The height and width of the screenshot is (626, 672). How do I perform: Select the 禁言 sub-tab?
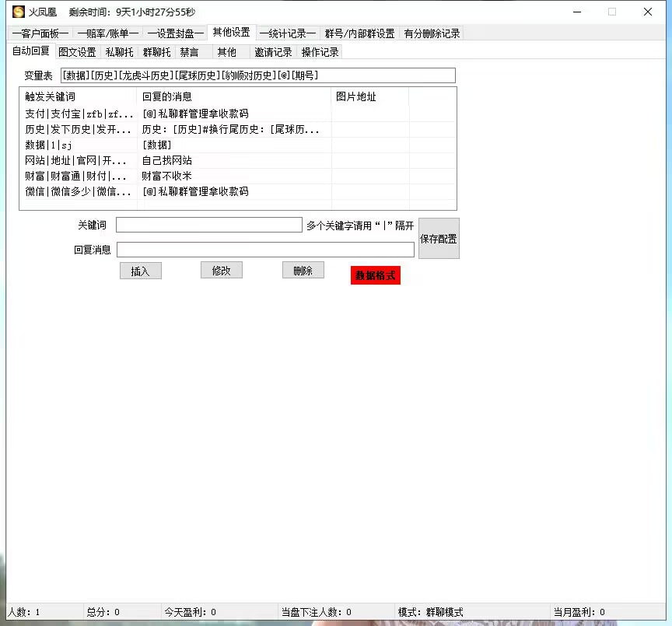pos(189,52)
